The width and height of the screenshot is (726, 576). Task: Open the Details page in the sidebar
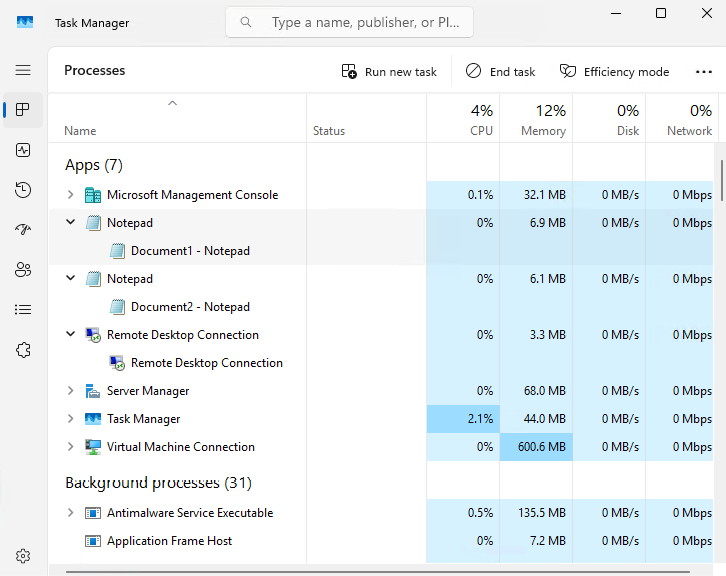click(x=23, y=309)
